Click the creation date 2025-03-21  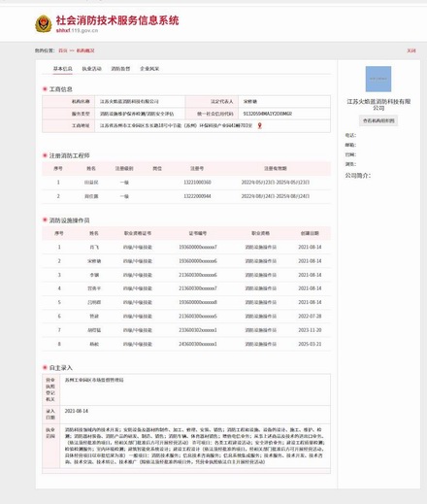click(x=310, y=344)
